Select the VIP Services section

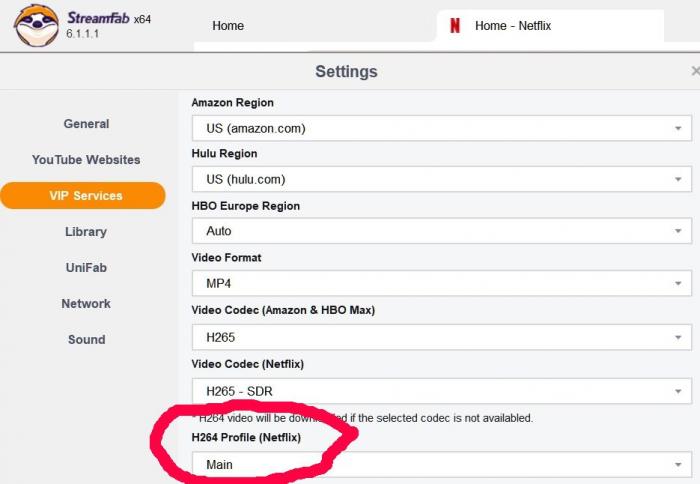[x=83, y=196]
